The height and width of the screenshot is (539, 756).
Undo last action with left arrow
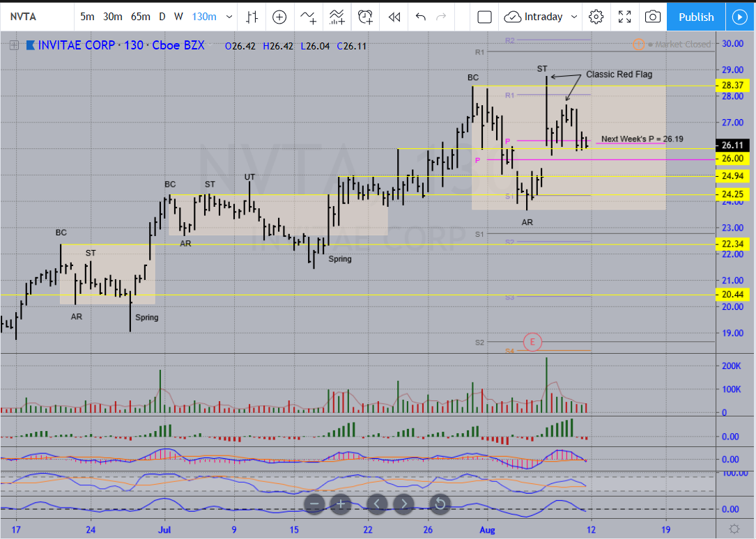(x=420, y=17)
